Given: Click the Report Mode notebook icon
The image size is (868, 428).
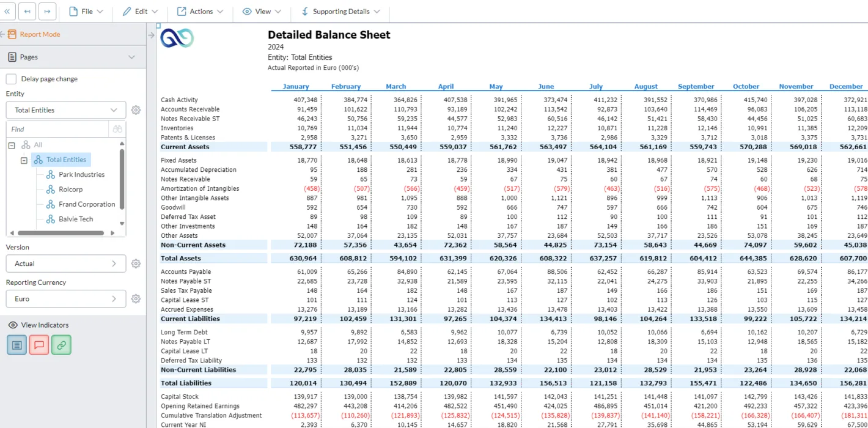Looking at the screenshot, I should click(12, 34).
